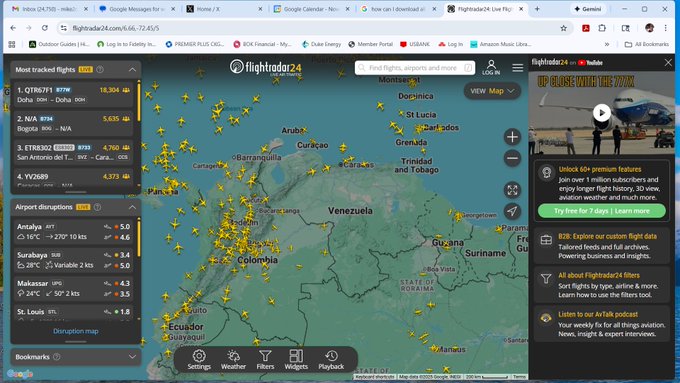Click the LOG IN user icon

491,67
